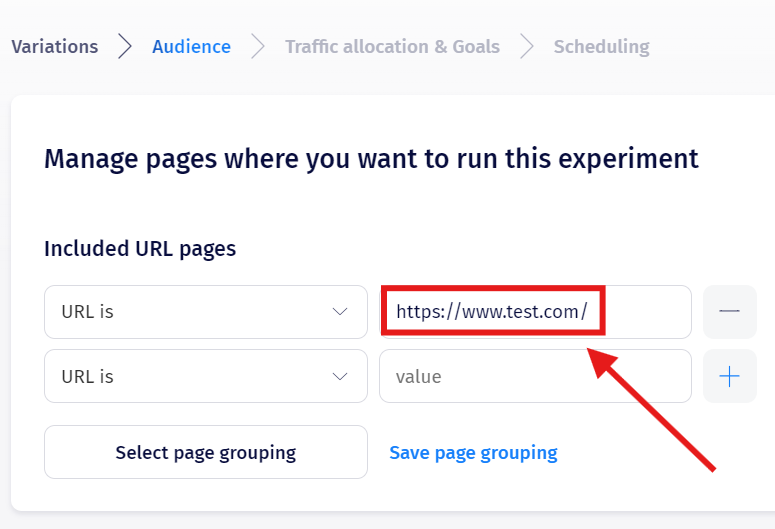This screenshot has height=529, width=775.
Task: Click the Manage pages experiment heading
Action: click(x=371, y=158)
